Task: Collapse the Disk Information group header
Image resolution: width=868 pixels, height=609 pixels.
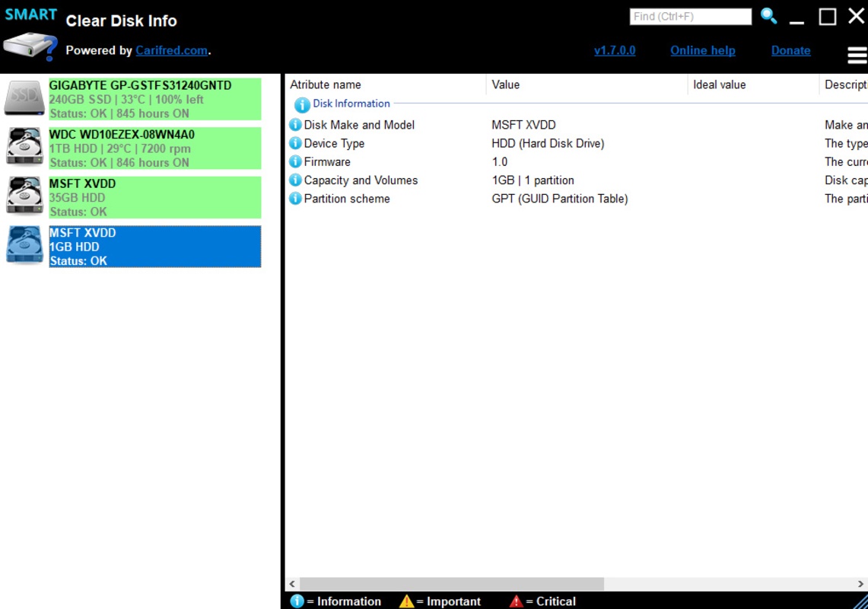Action: [351, 104]
